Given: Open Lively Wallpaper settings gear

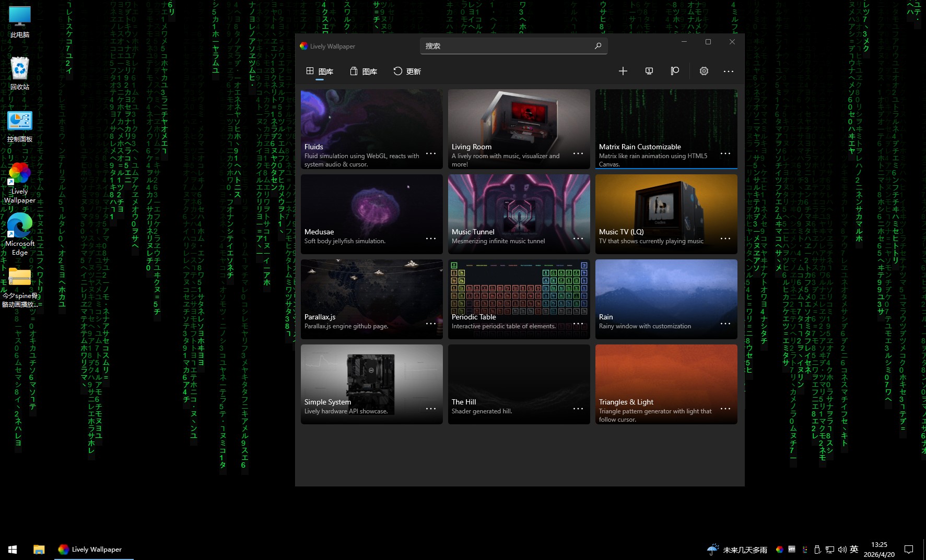Looking at the screenshot, I should click(x=704, y=71).
